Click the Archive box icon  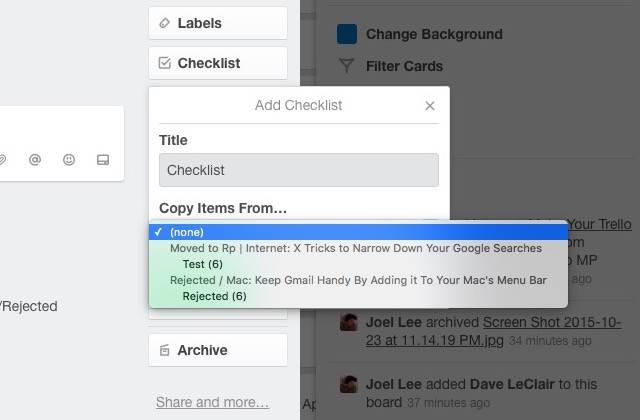coord(164,350)
